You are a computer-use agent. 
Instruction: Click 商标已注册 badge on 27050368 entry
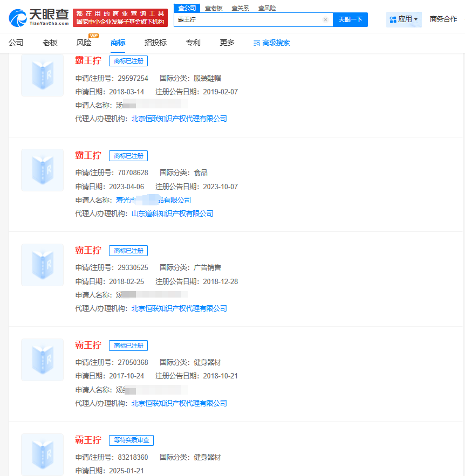[128, 346]
